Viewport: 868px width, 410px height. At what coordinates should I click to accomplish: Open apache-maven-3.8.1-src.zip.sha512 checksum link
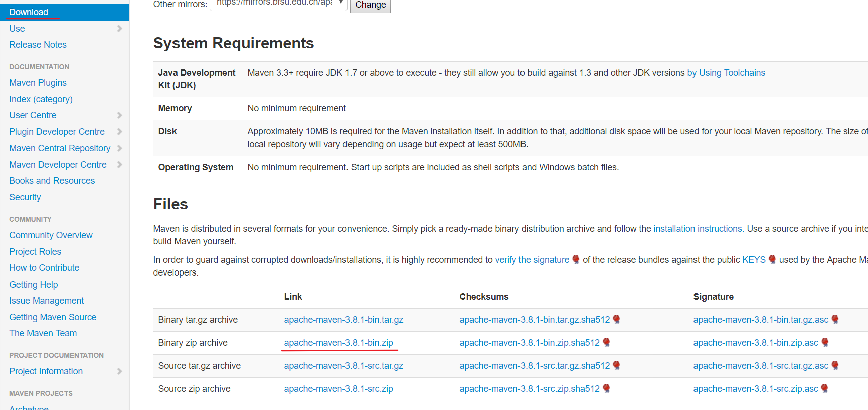point(530,389)
